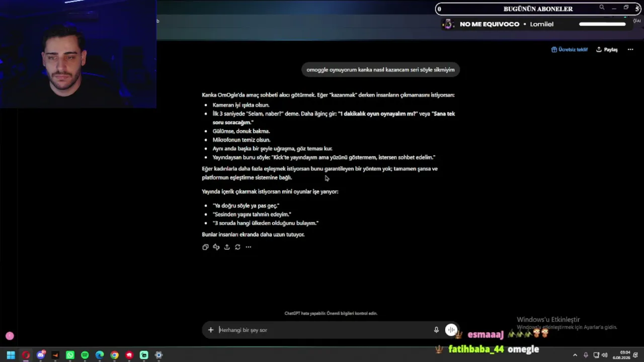Screen dimensions: 644x362
Task: Start voice mode in ChatGPT
Action: click(451, 330)
